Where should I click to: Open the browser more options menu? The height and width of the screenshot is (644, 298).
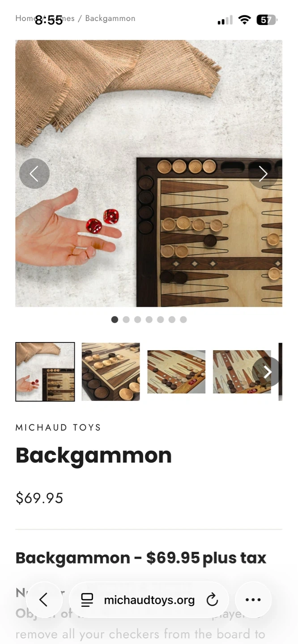253,600
